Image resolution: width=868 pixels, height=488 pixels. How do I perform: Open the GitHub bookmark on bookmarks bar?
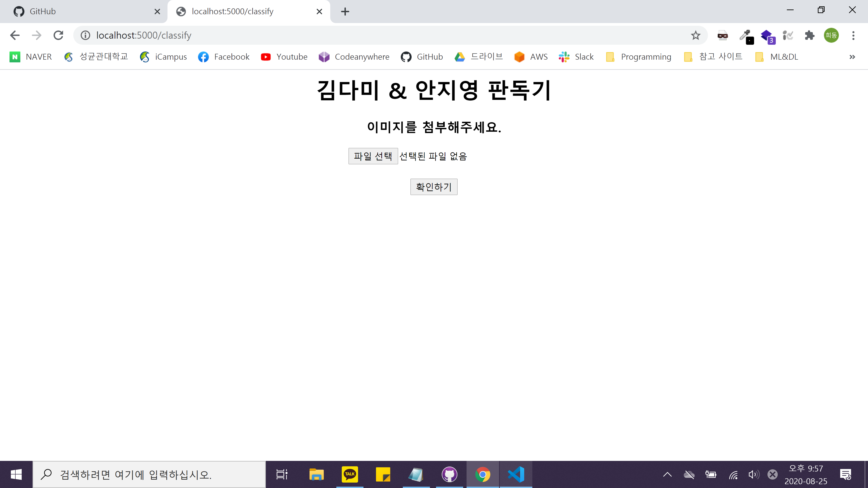tap(422, 56)
